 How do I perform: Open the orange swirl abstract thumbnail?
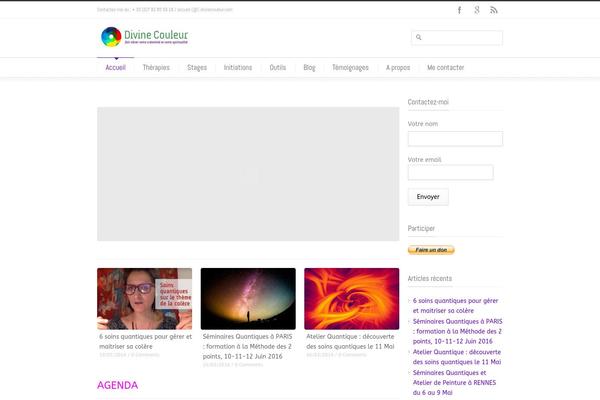(x=352, y=299)
